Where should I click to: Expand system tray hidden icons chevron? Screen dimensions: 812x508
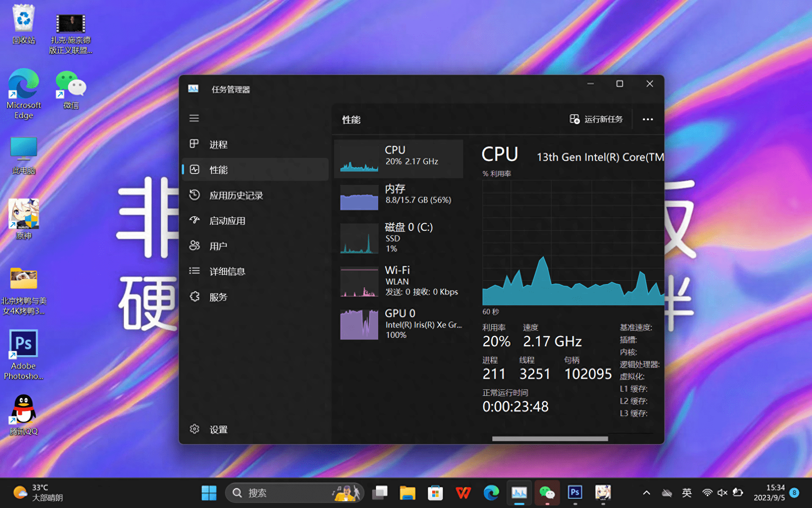646,492
